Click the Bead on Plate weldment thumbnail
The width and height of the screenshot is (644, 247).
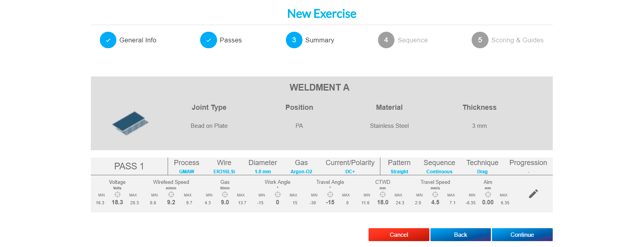pyautogui.click(x=130, y=123)
